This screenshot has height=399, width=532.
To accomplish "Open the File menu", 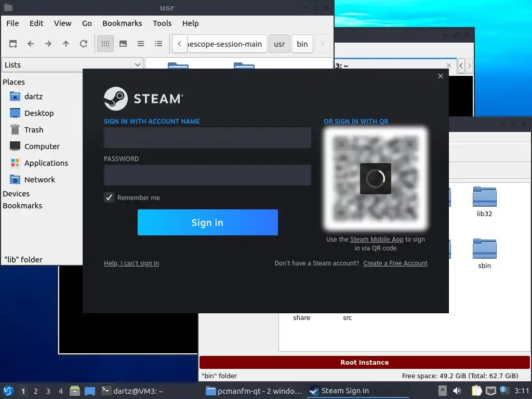I will coord(12,23).
